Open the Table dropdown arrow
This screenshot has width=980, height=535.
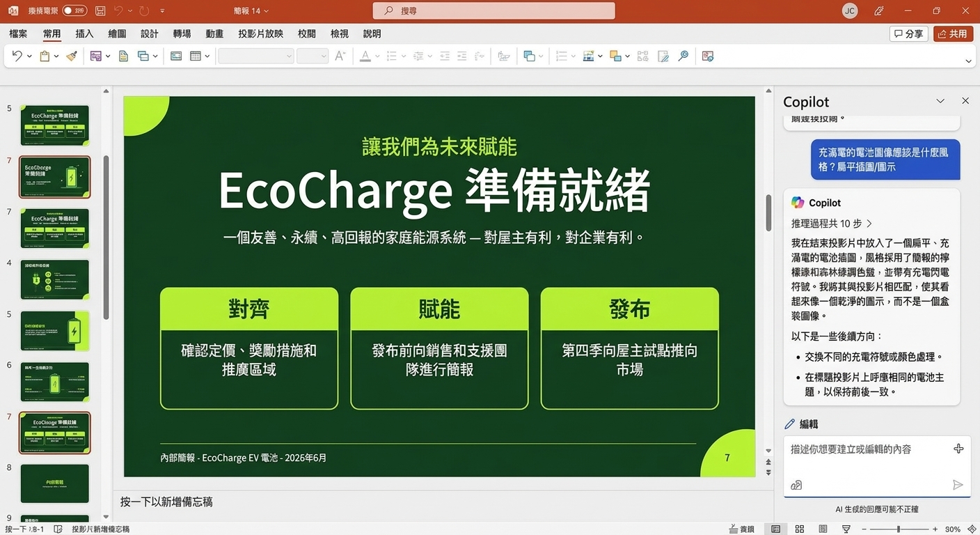coord(207,56)
